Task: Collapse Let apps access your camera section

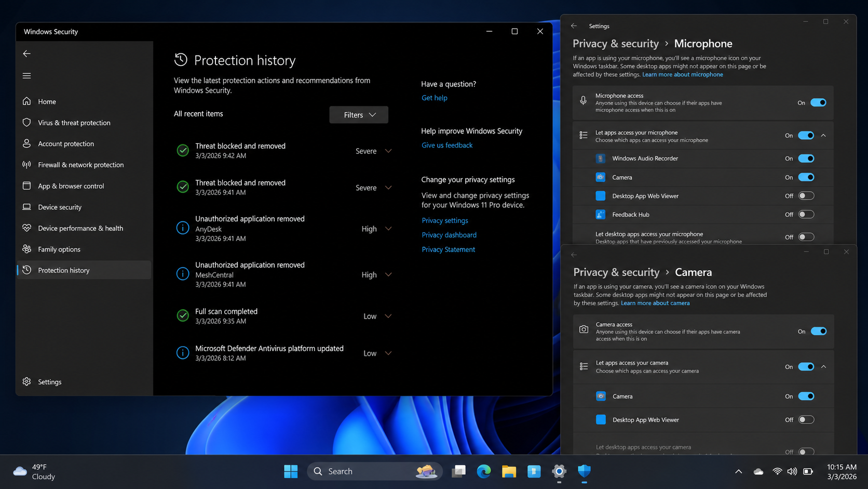Action: pyautogui.click(x=824, y=367)
